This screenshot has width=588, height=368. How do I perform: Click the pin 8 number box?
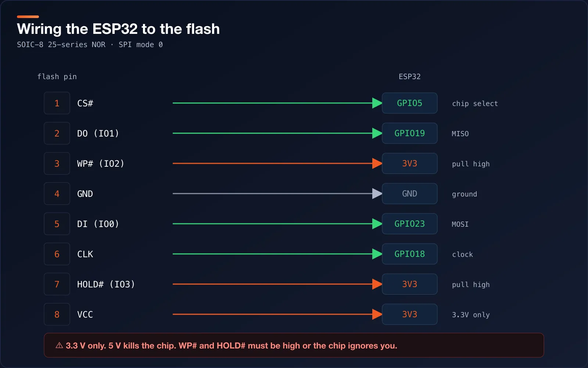57,314
